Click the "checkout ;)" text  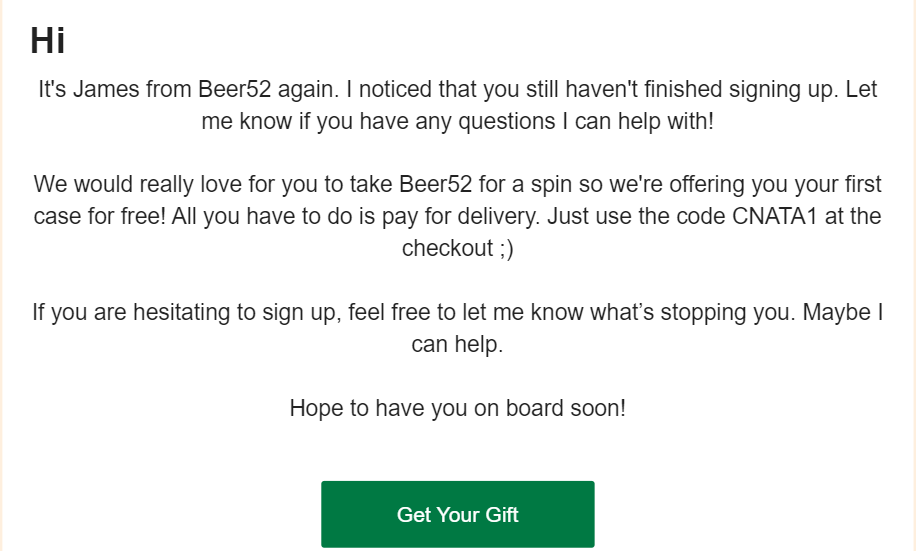coord(457,248)
